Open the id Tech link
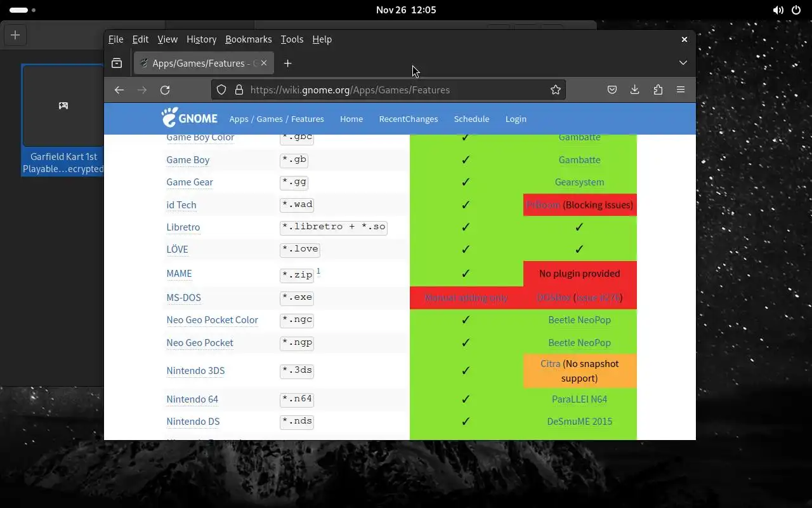Screen dimensions: 812x508 (181, 205)
